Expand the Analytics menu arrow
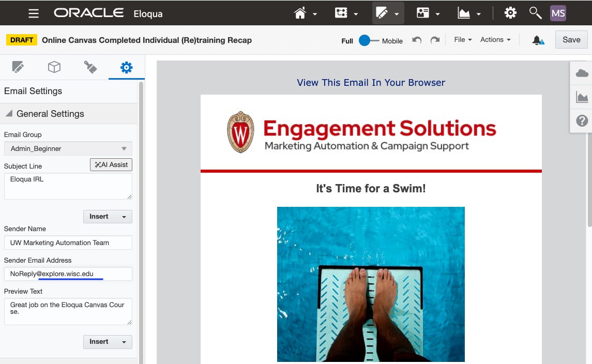The image size is (592, 364). [479, 14]
